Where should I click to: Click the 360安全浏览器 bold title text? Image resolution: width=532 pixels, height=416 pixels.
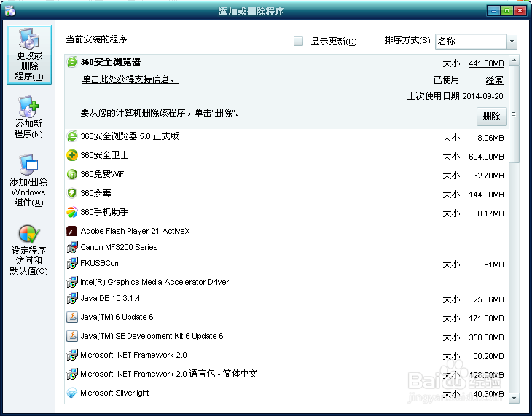click(x=111, y=62)
